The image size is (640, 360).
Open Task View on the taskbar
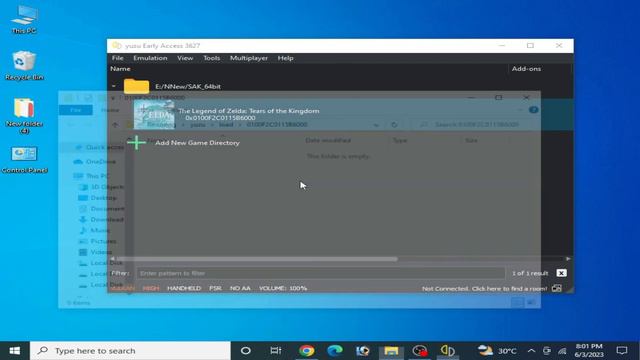(x=276, y=351)
